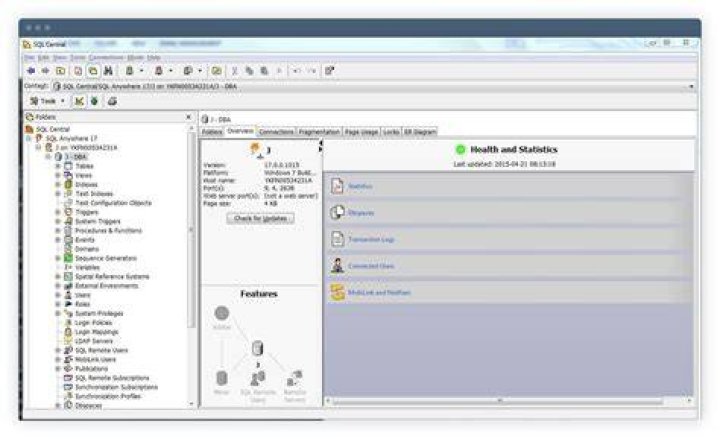The image size is (720, 439).
Task: Open the Context path dropdown arrow
Action: click(691, 86)
